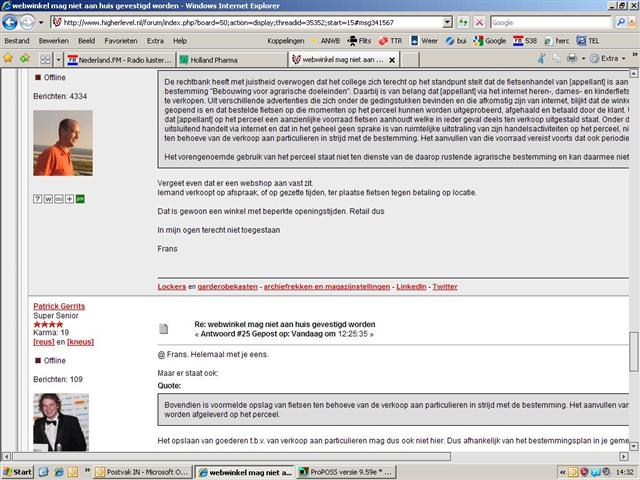Open Patrick Gerrits profile link
Screen dimensions: 640x480
pyautogui.click(x=59, y=306)
